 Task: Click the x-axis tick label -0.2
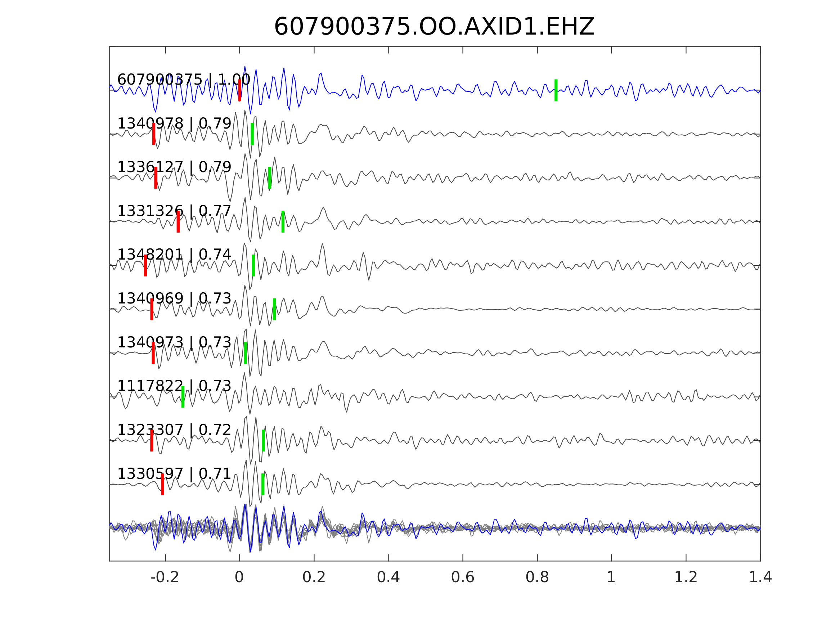coord(165,577)
